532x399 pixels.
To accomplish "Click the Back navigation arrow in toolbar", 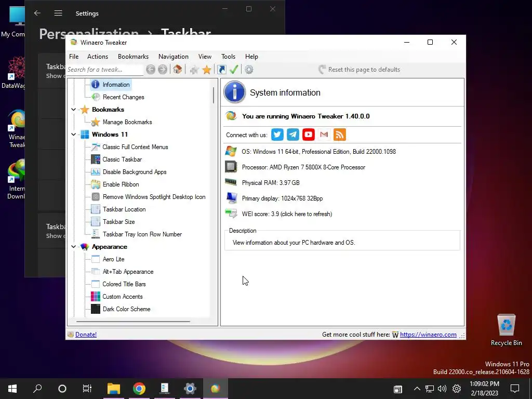I will pyautogui.click(x=151, y=70).
